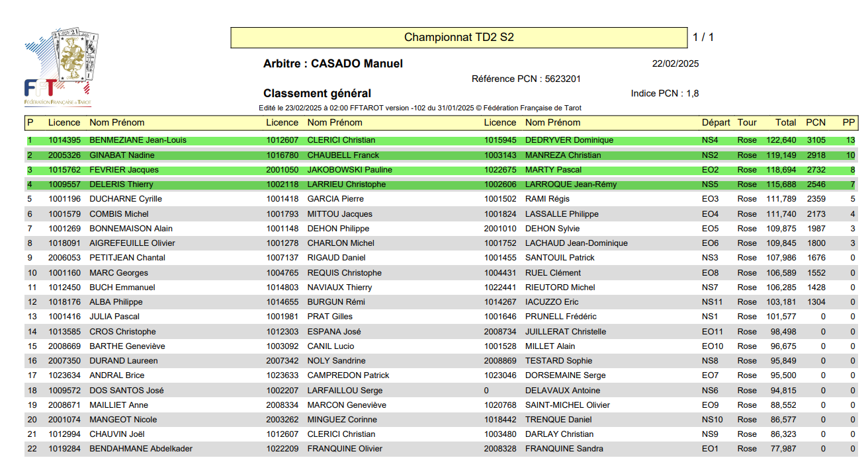Select player BENMEZIANE Jean-Louis
Viewport: 868px width, 464px height.
click(138, 140)
